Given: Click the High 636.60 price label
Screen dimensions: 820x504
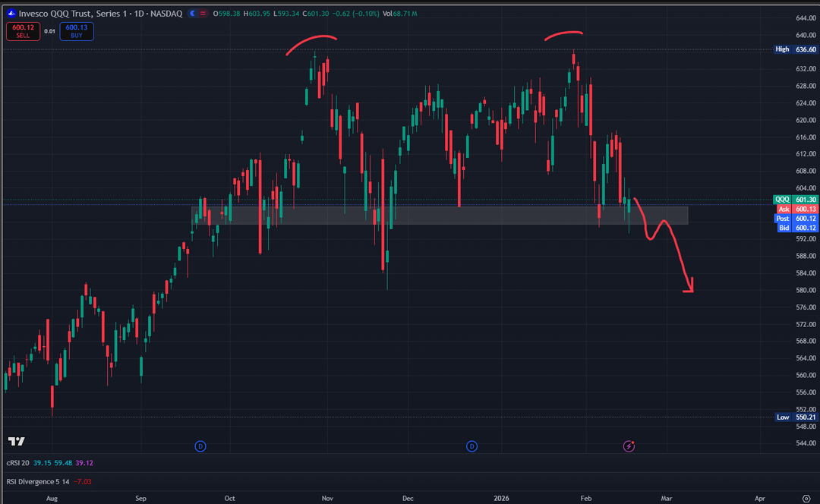Looking at the screenshot, I should pyautogui.click(x=794, y=49).
